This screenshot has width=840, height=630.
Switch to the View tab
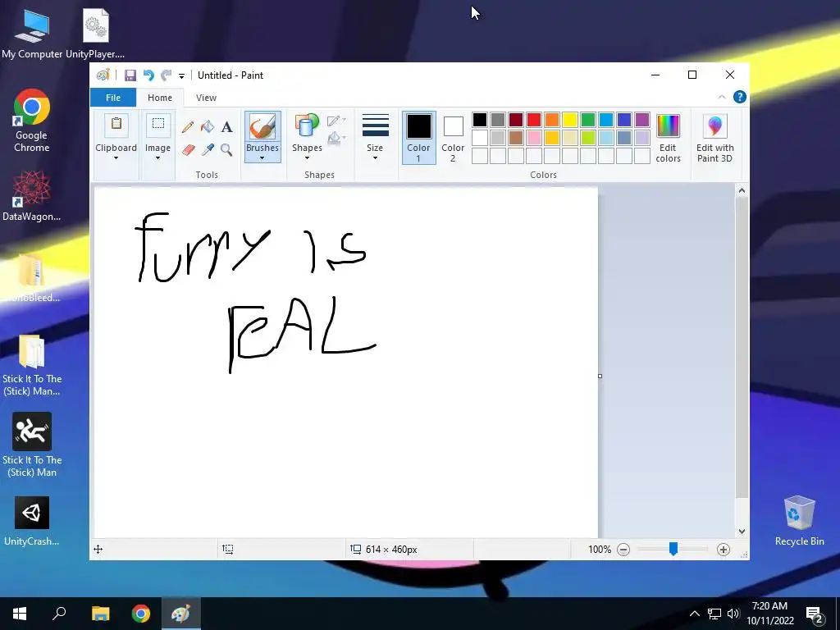pyautogui.click(x=206, y=98)
